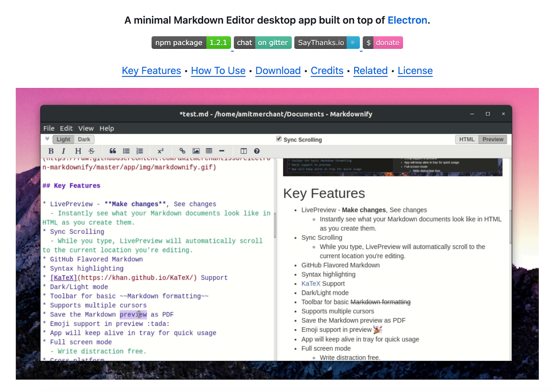Open the View menu
Viewport: 554px width, 392px height.
point(86,128)
